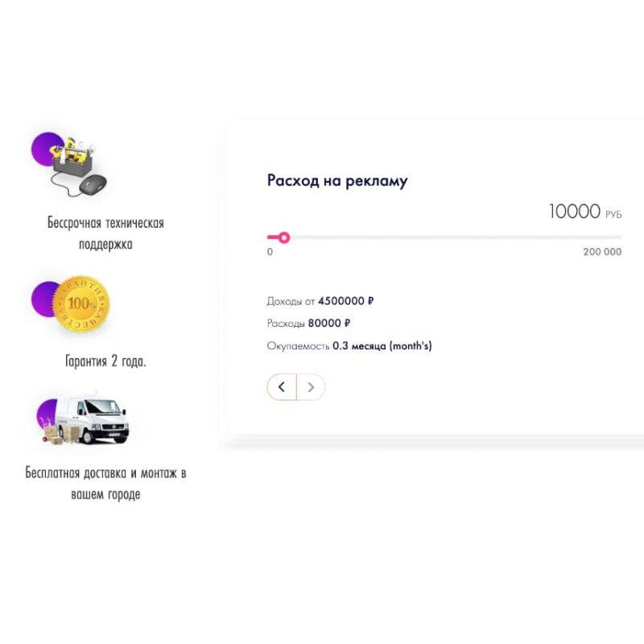Click the 10000 РУБ value field
644x644 pixels.
click(585, 212)
